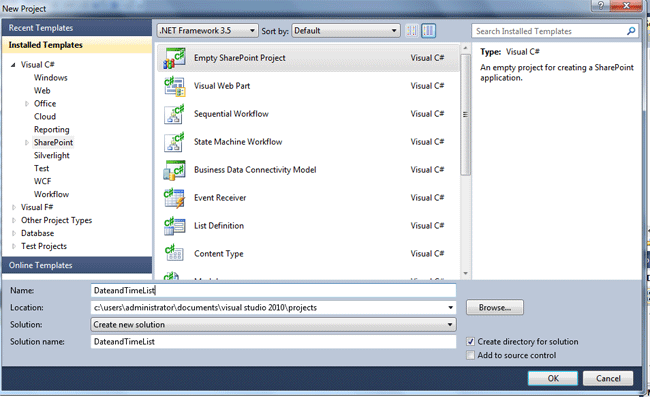Expand the Office tree node arrow

(27, 104)
